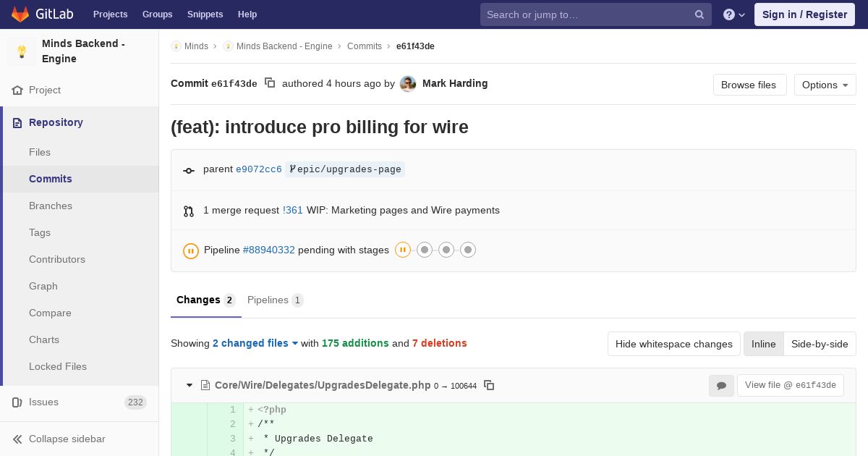868x456 pixels.
Task: Hide whitespace changes in the diff
Action: point(673,344)
